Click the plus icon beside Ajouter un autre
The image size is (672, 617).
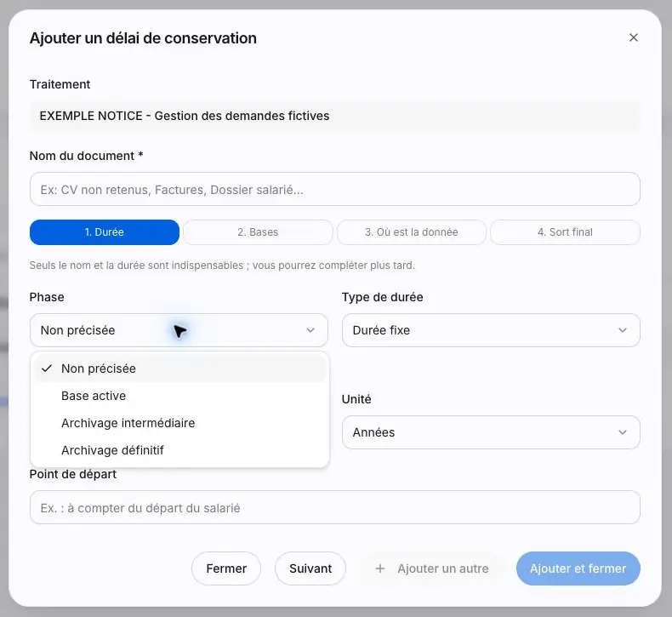point(379,568)
